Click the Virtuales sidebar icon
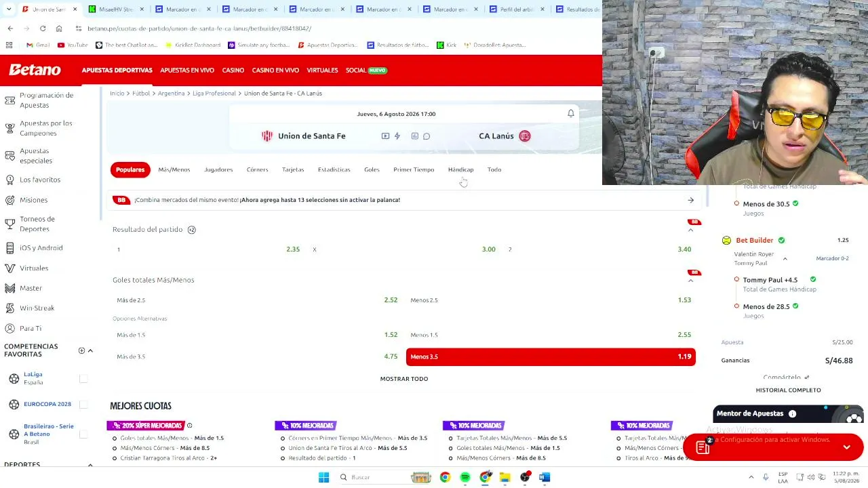 pos(10,268)
